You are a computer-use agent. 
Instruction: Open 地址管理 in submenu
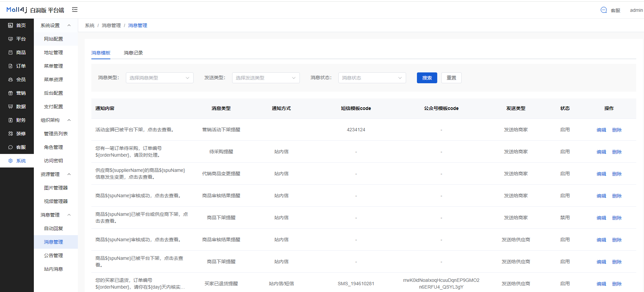(56, 52)
